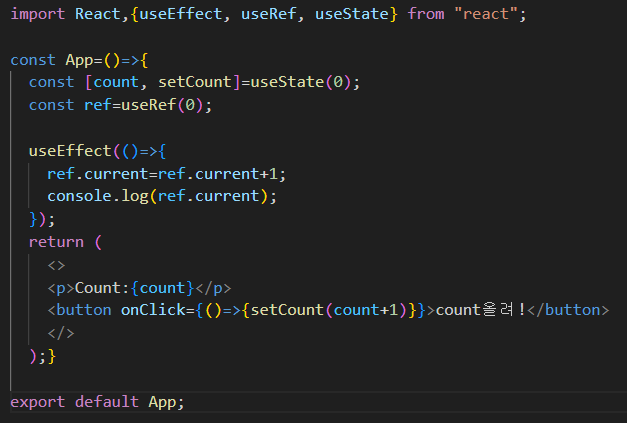Click the closing '});' of useEffect

coord(42,219)
